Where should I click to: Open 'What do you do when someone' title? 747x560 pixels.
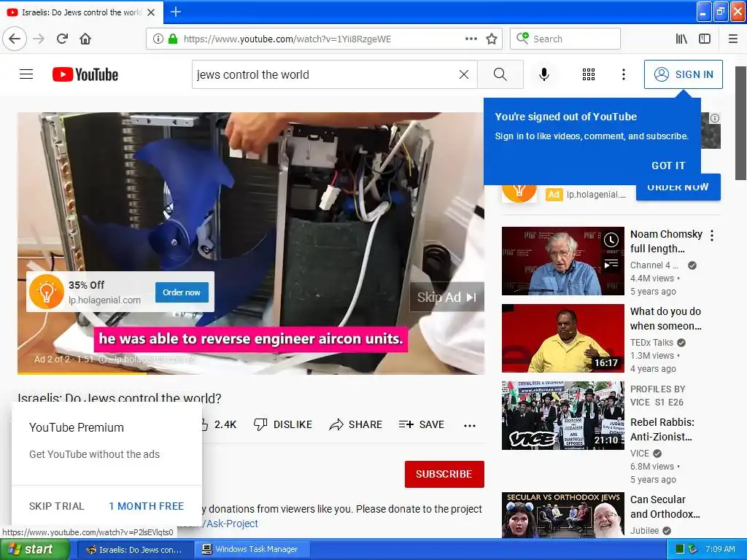pos(665,319)
